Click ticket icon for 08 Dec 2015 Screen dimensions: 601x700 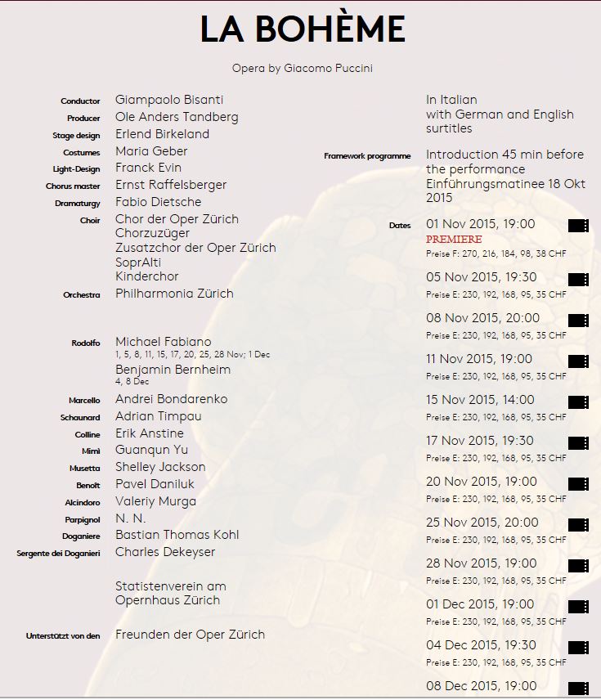(578, 688)
